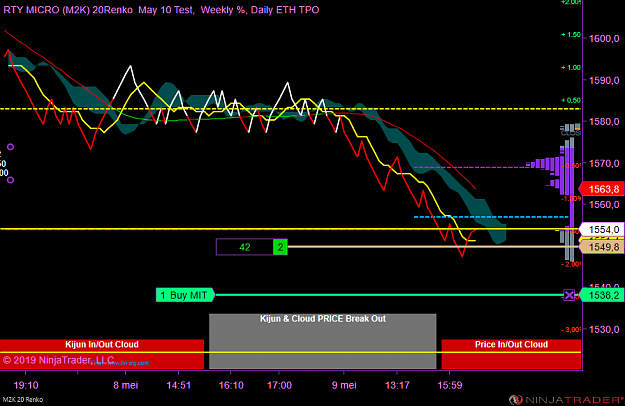Screen dimensions: 625x406
Task: Click the '14:51' time axis label
Action: point(179,385)
